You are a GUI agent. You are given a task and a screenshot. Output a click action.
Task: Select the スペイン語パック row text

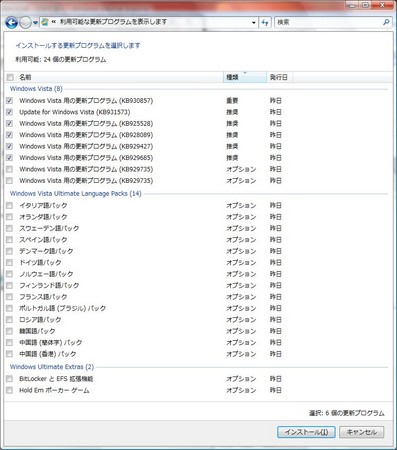(43, 240)
